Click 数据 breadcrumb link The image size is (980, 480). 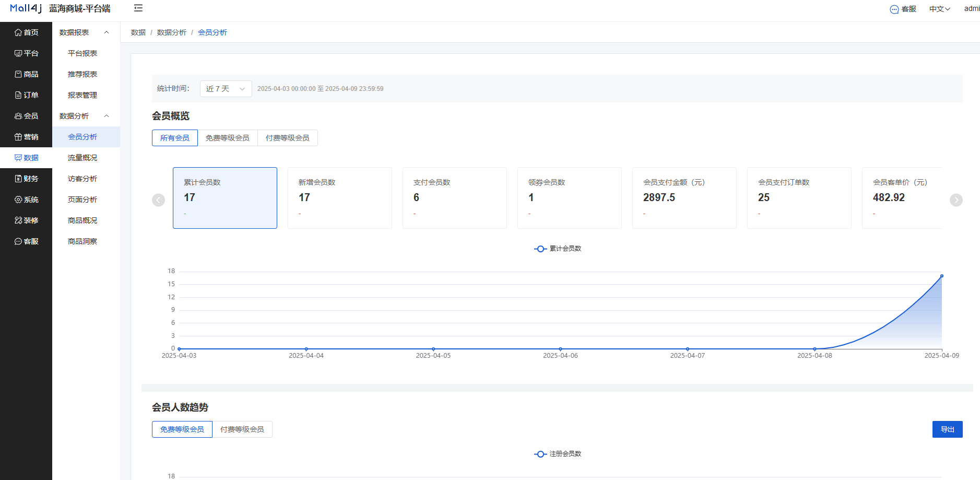pyautogui.click(x=138, y=32)
